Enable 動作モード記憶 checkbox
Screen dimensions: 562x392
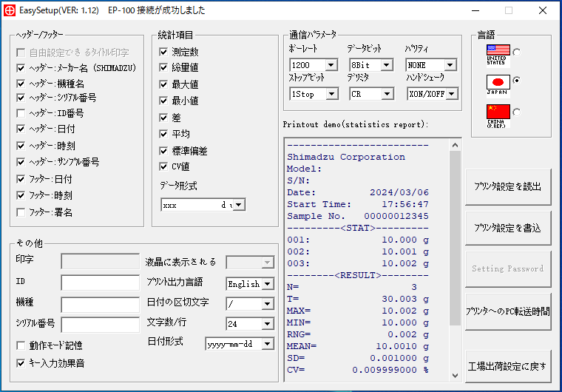pyautogui.click(x=21, y=345)
